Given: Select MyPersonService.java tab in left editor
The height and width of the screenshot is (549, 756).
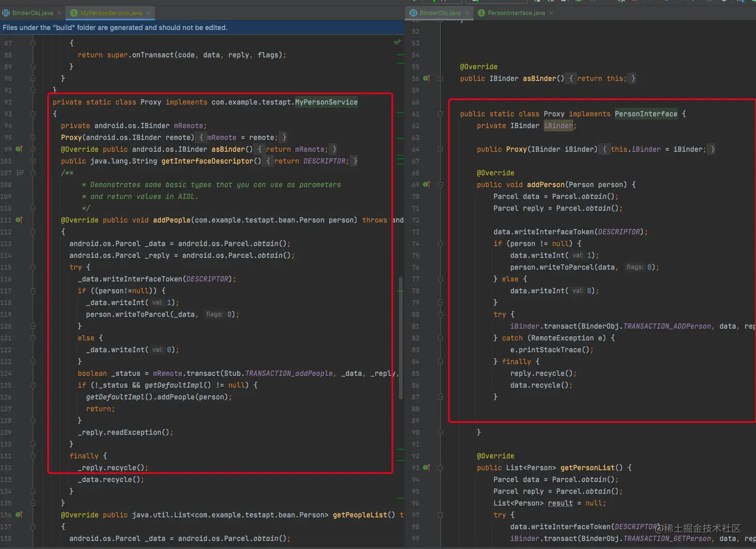Looking at the screenshot, I should (x=111, y=13).
